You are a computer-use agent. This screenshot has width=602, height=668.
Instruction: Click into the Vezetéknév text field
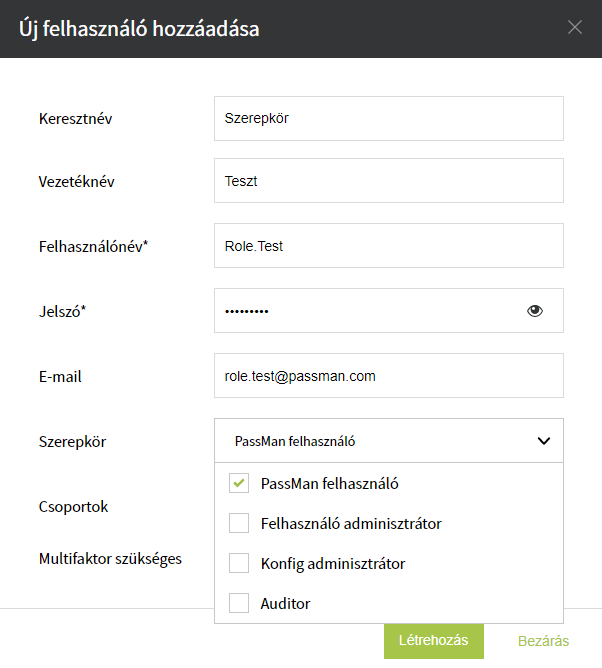coord(389,181)
